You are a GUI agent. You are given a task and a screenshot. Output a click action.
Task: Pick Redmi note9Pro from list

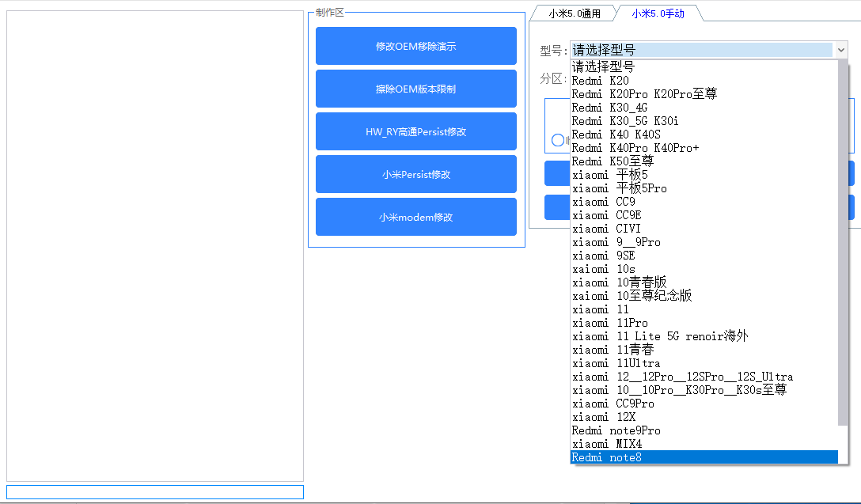704,430
